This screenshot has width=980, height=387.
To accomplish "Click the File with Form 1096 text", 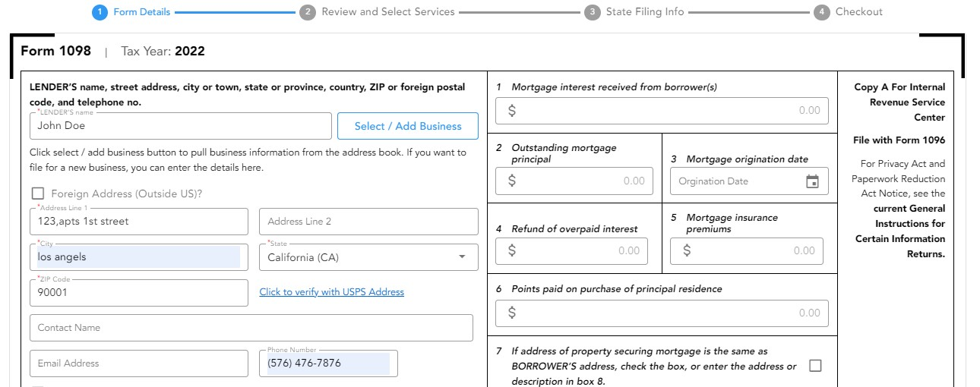I will [899, 140].
